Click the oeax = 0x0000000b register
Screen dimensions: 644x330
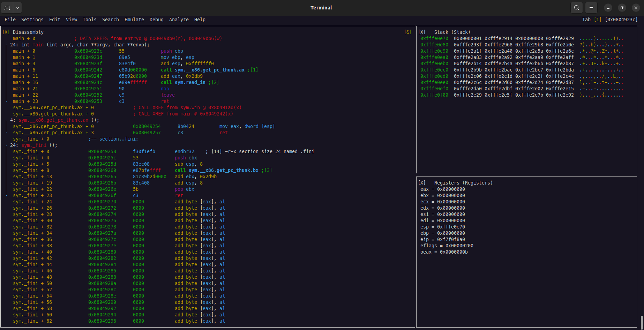pos(444,252)
